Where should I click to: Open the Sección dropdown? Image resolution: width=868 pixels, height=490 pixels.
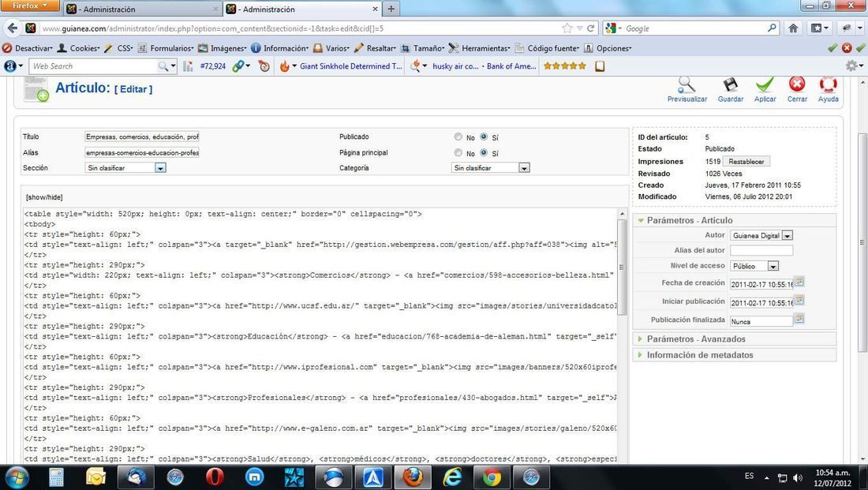coord(160,168)
